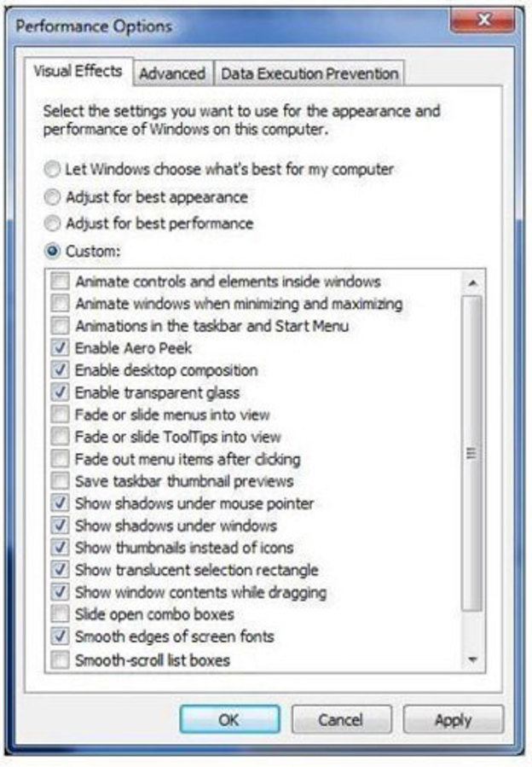Image resolution: width=532 pixels, height=767 pixels.
Task: Uncheck Enable Aero Peek
Action: (61, 348)
